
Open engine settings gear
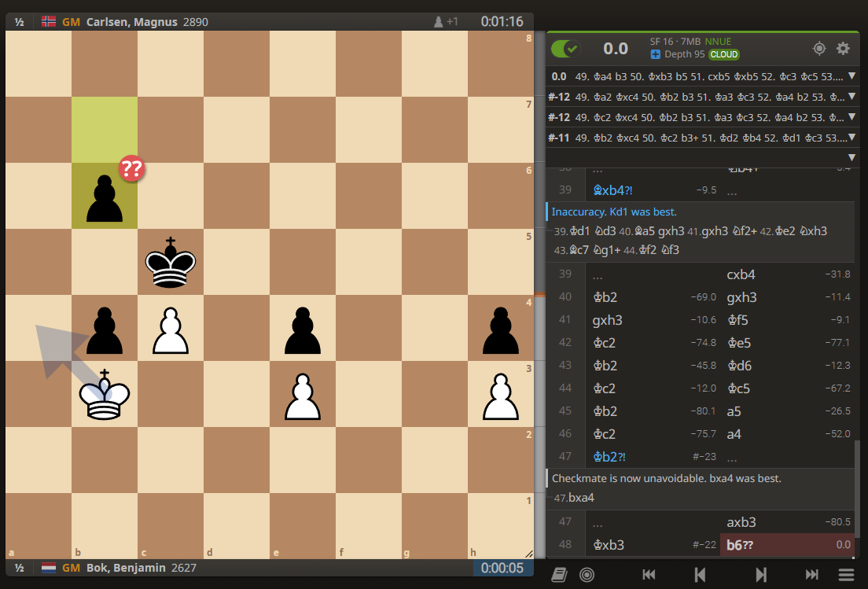(843, 49)
